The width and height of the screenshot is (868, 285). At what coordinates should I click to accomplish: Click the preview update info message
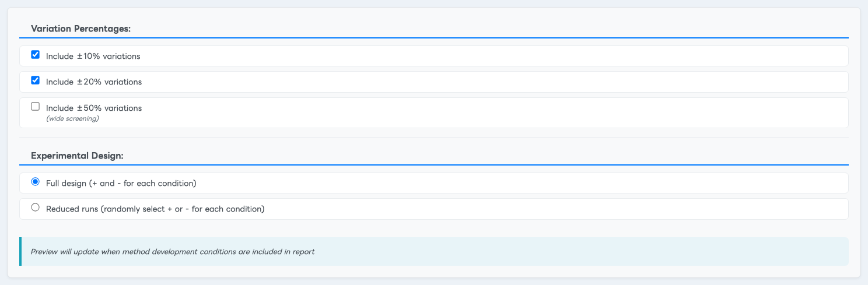click(x=173, y=252)
